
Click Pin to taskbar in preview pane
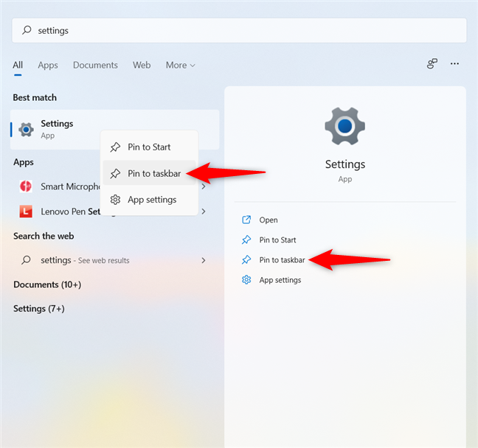tap(282, 260)
